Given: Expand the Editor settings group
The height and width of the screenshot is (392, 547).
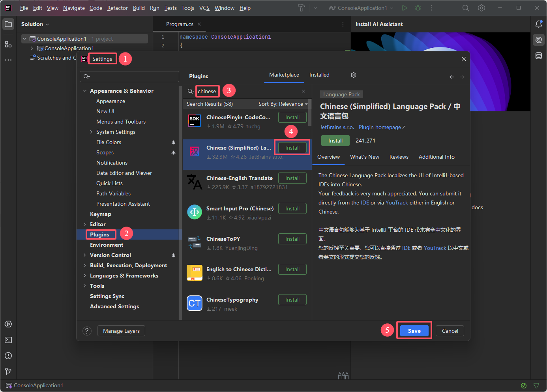Looking at the screenshot, I should point(85,224).
